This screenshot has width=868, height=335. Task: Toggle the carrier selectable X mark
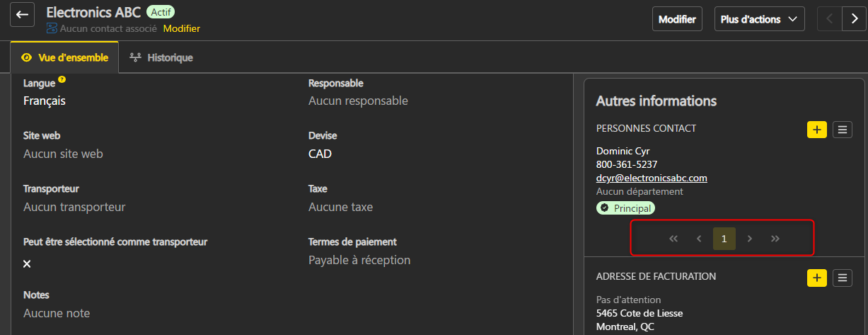tap(27, 263)
